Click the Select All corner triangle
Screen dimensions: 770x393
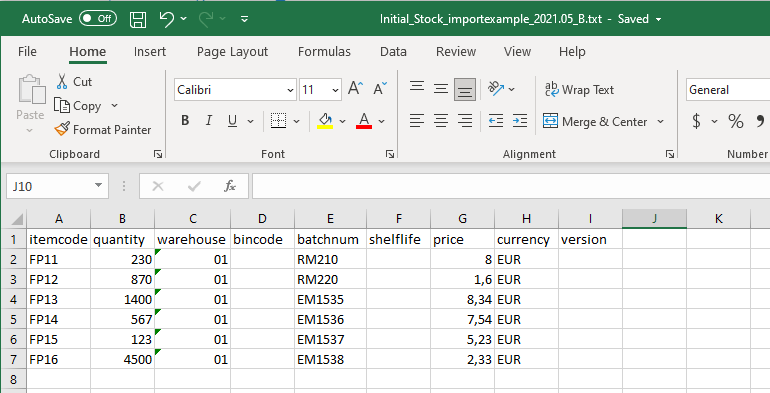17,219
